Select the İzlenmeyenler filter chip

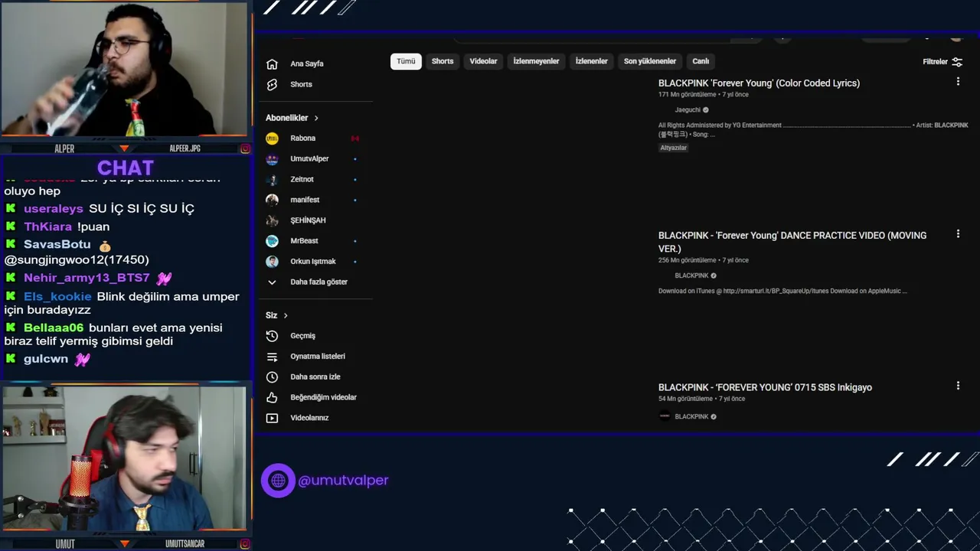[x=536, y=61]
